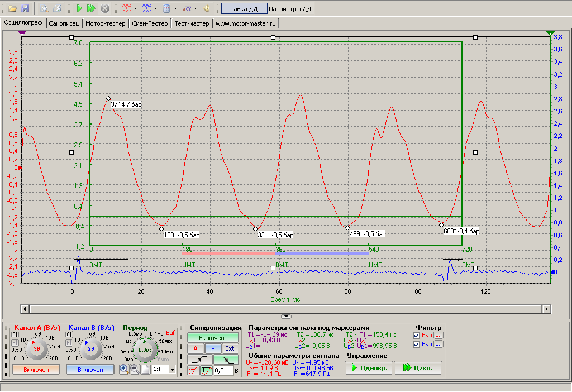Open the 1:1 zoom ratio dropdown
The height and width of the screenshot is (392, 572).
tap(172, 370)
